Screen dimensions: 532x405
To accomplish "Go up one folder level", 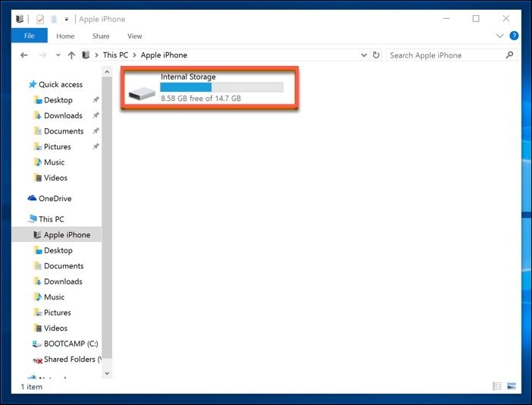I will pos(72,55).
